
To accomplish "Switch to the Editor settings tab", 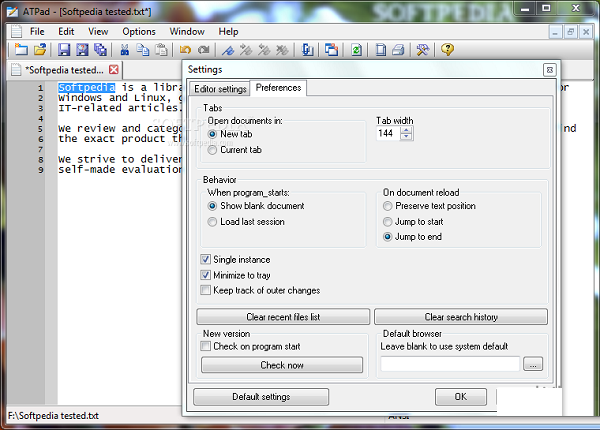I will point(218,89).
